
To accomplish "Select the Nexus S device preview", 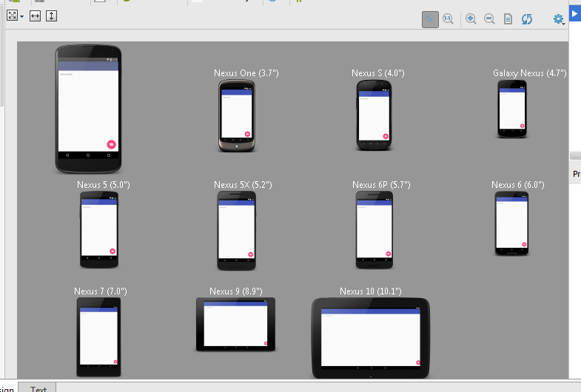I will click(x=374, y=115).
